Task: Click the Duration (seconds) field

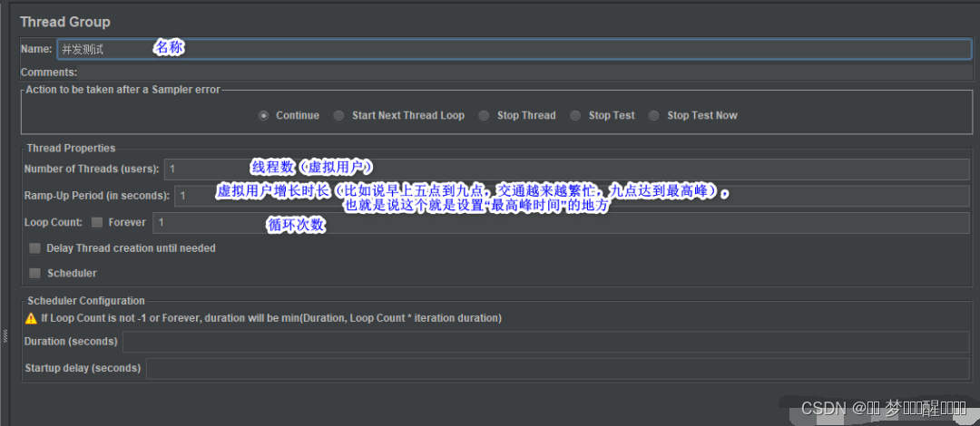Action: coord(546,342)
